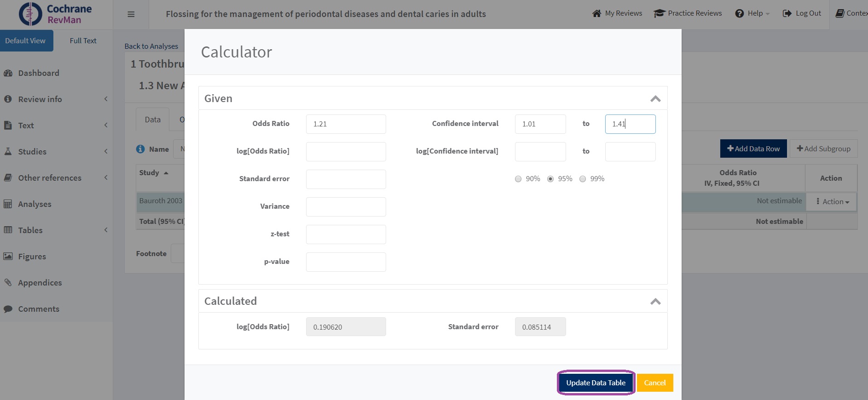Click the Comments speech bubble icon
Viewport: 868px width, 400px height.
8,309
